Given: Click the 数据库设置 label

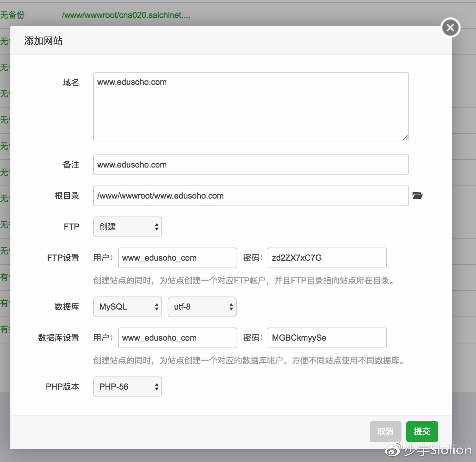Looking at the screenshot, I should point(59,338).
